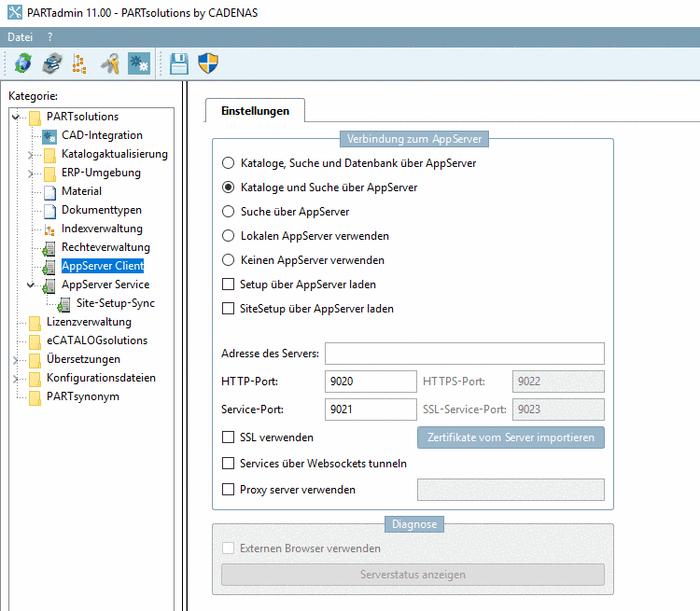Click the Katalogaktualisierung folder icon
Image resolution: width=700 pixels, height=611 pixels.
(x=50, y=156)
